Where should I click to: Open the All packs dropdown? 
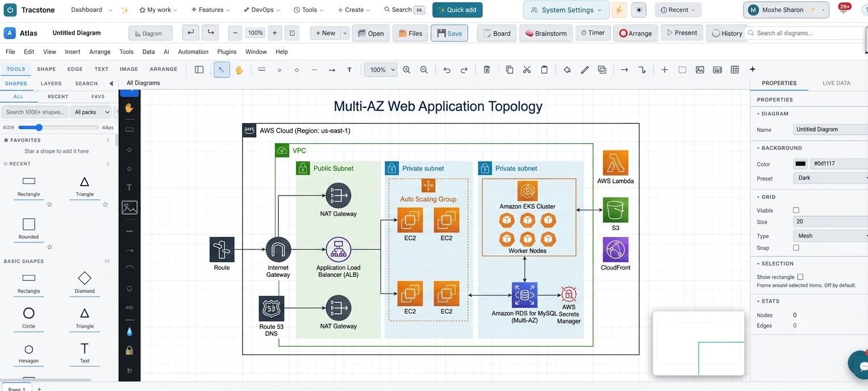click(x=92, y=112)
